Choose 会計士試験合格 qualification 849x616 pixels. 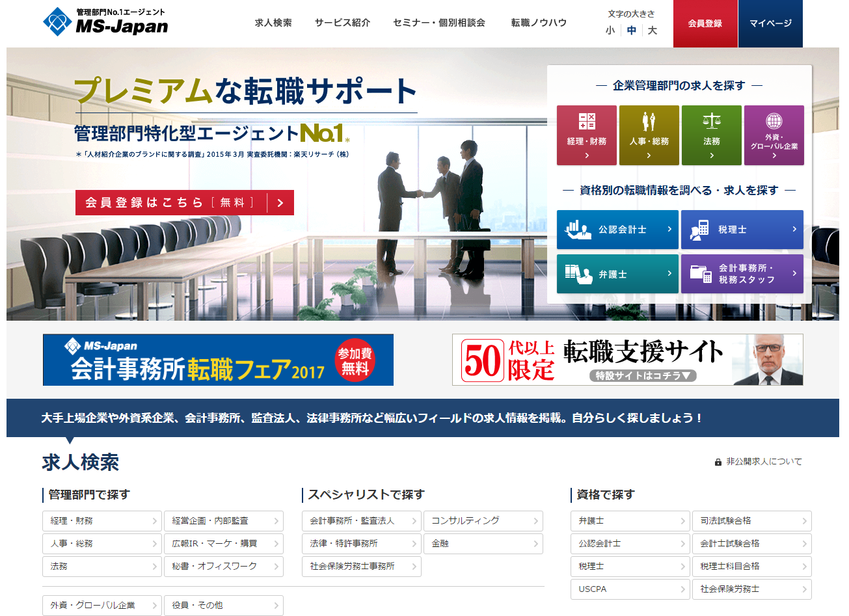point(752,544)
